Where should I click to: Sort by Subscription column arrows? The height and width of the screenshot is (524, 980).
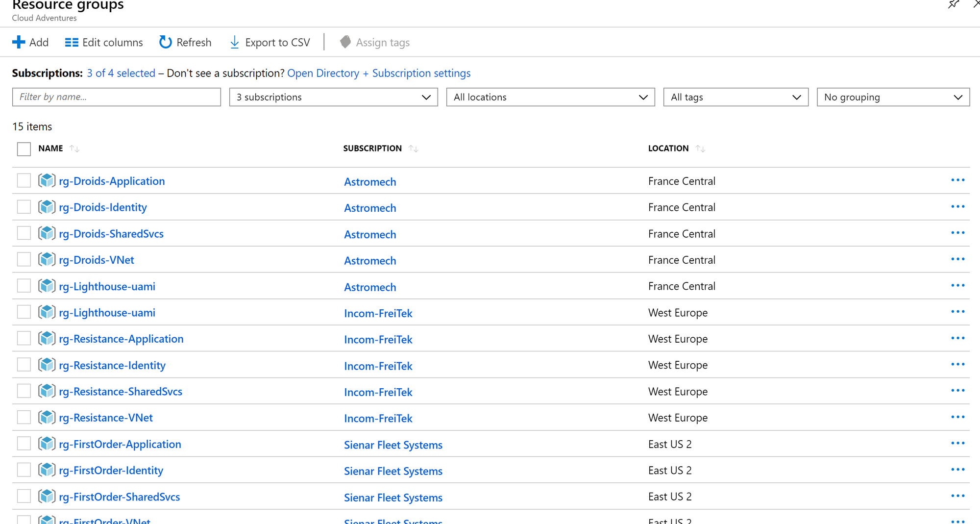click(414, 149)
